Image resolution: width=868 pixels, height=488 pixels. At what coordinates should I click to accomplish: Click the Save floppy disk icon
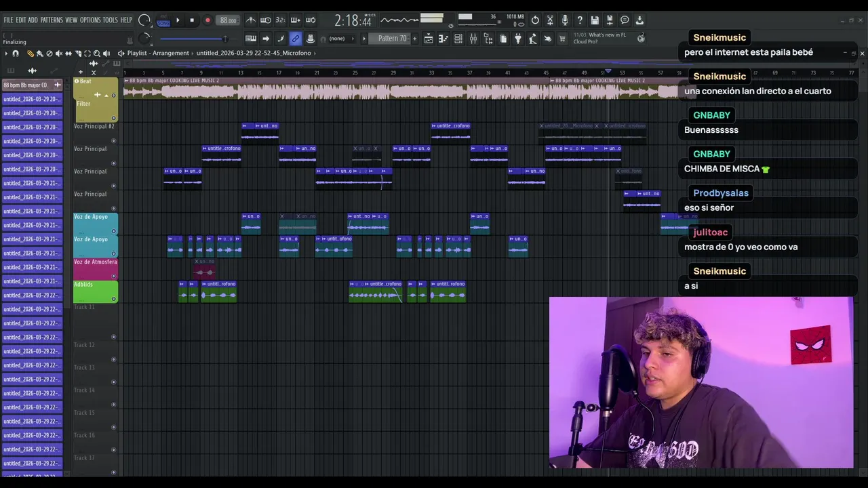click(595, 20)
